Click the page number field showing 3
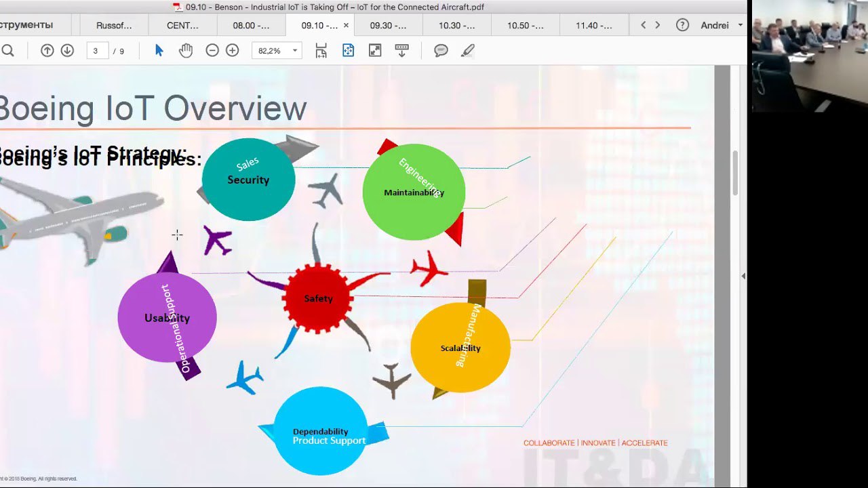This screenshot has height=488, width=868. (x=97, y=51)
